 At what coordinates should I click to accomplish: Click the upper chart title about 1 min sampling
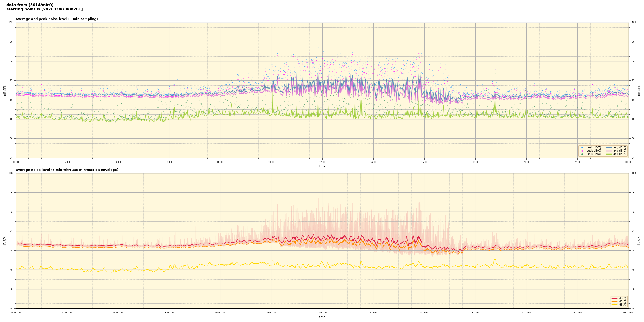pos(57,19)
